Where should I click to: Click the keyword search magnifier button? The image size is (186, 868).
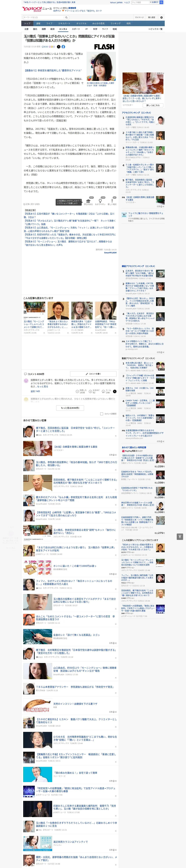[x=66, y=17]
